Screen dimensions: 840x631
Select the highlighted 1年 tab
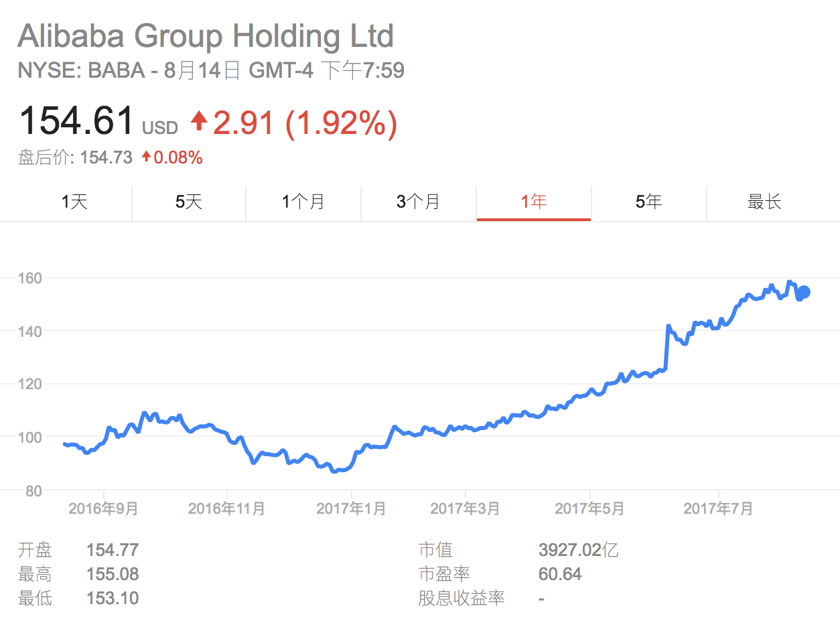coord(534,202)
